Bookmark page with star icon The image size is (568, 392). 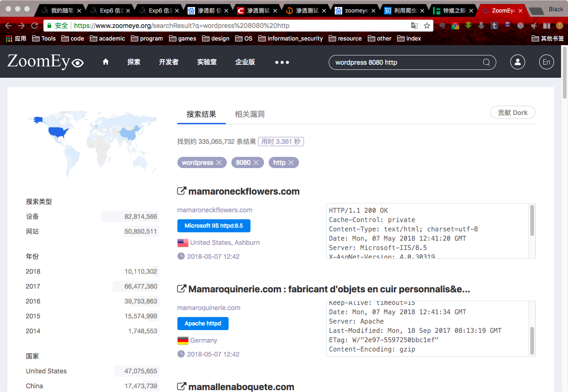[427, 26]
